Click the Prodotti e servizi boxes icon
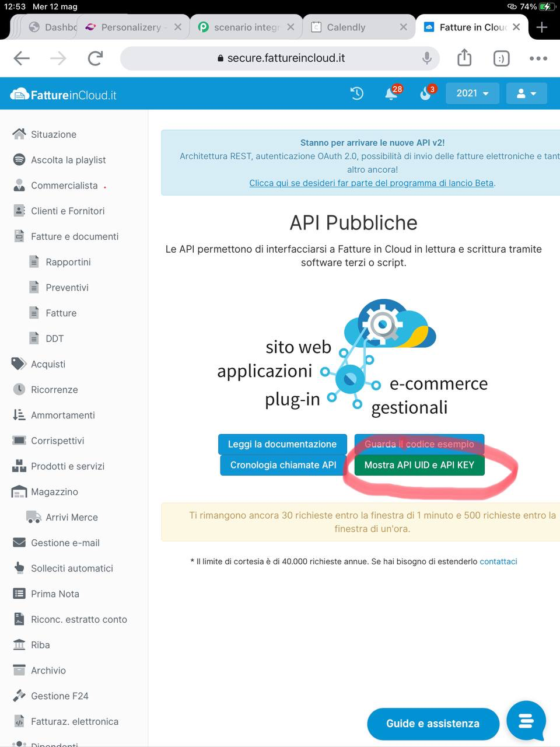Viewport: 560px width, 747px height. click(19, 466)
